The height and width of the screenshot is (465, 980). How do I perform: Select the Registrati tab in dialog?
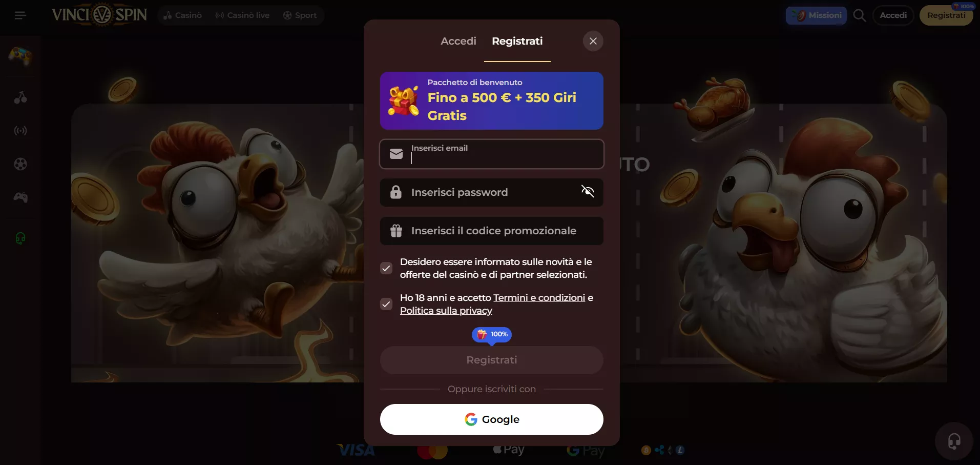[x=517, y=41]
